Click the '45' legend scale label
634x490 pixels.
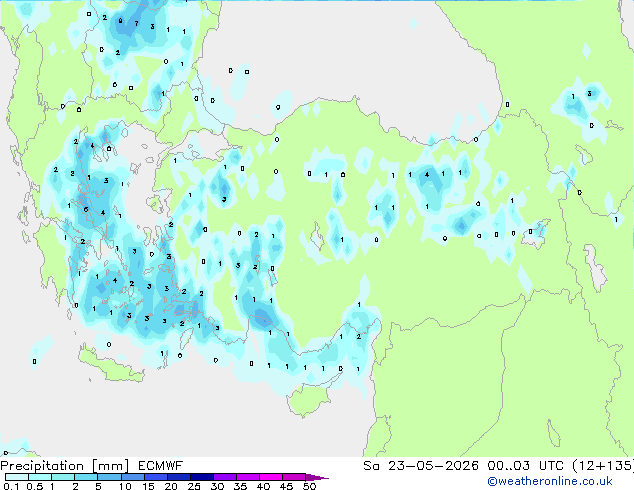click(x=286, y=486)
